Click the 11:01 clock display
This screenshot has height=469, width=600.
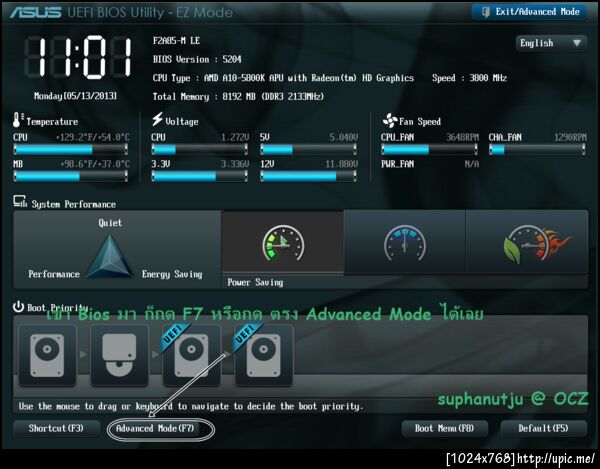(78, 57)
